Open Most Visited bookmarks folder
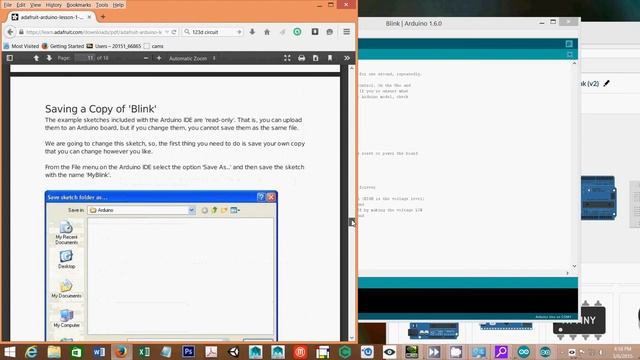The image size is (640, 360). 21,46
